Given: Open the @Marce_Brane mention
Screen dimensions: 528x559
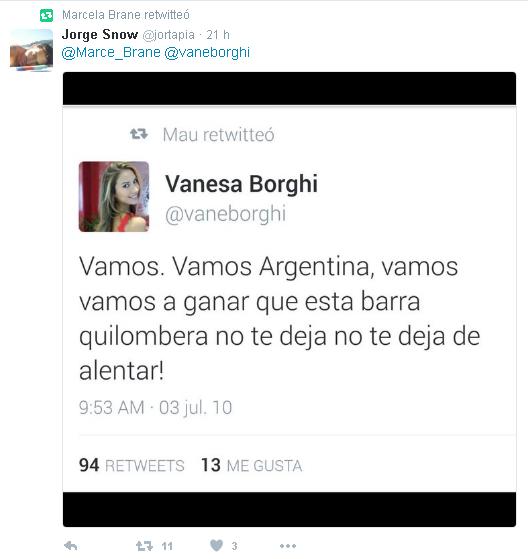Looking at the screenshot, I should click(x=111, y=52).
